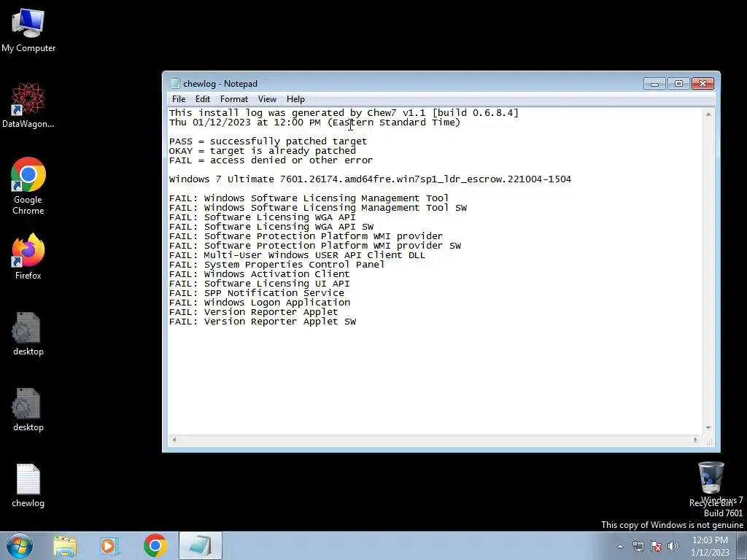Click 'FAIL: SPP Notification Service' line
This screenshot has height=560, width=747.
click(x=256, y=293)
